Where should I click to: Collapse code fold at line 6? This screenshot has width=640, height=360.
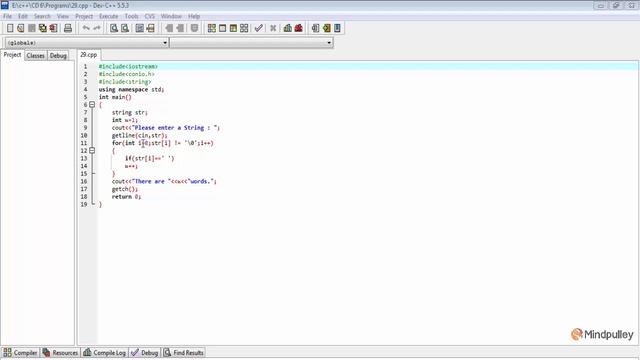(x=92, y=105)
